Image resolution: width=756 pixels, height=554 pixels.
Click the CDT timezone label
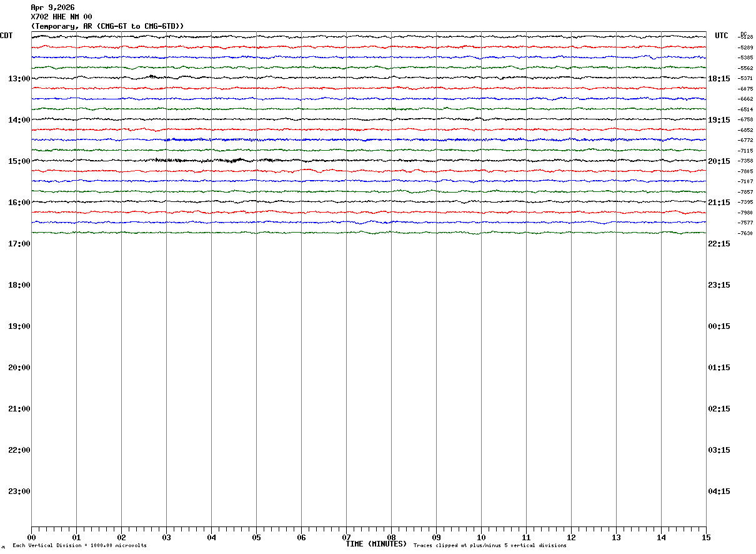point(6,36)
